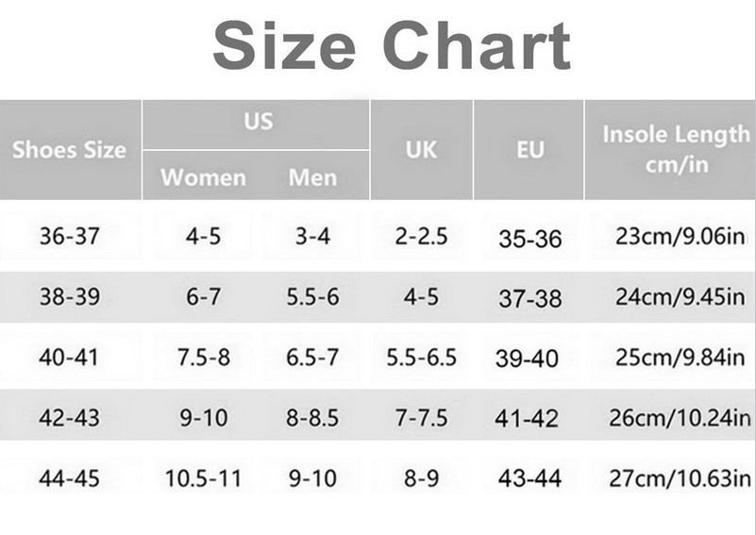
Task: Select the 2-2.5 UK size cell
Action: click(x=421, y=236)
